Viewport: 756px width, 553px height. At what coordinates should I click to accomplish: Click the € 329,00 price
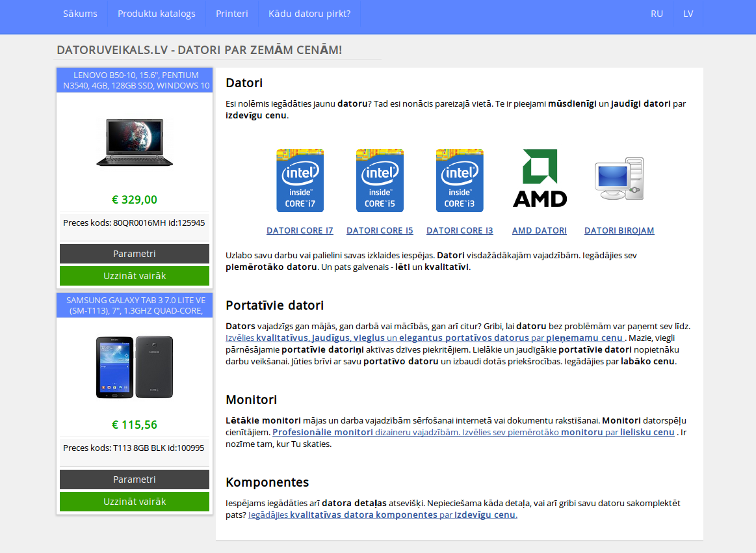pos(135,200)
